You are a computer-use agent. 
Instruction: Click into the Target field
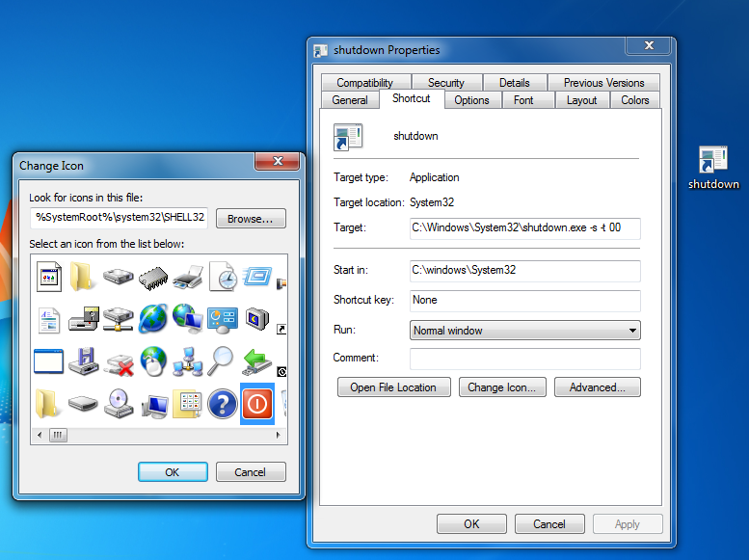point(525,227)
